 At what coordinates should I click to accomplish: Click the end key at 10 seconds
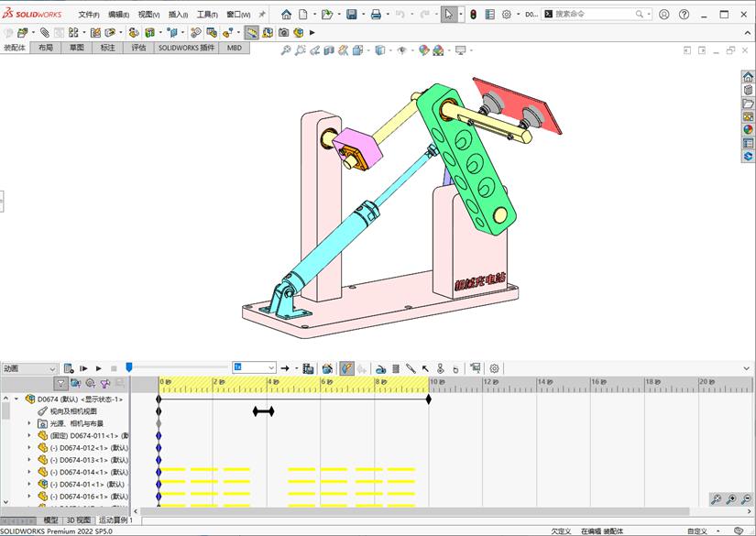(x=429, y=399)
